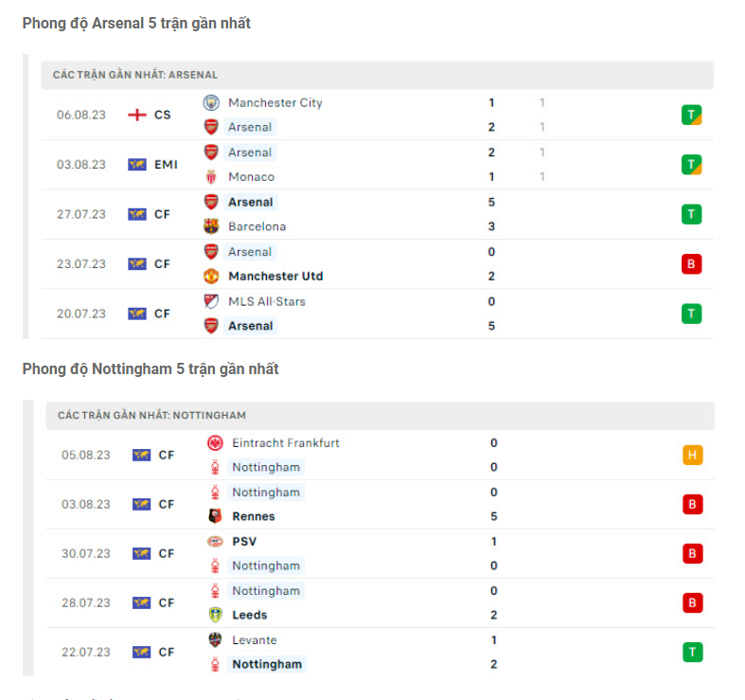Open the Barcelona team link
The height and width of the screenshot is (700, 745).
pyautogui.click(x=257, y=226)
